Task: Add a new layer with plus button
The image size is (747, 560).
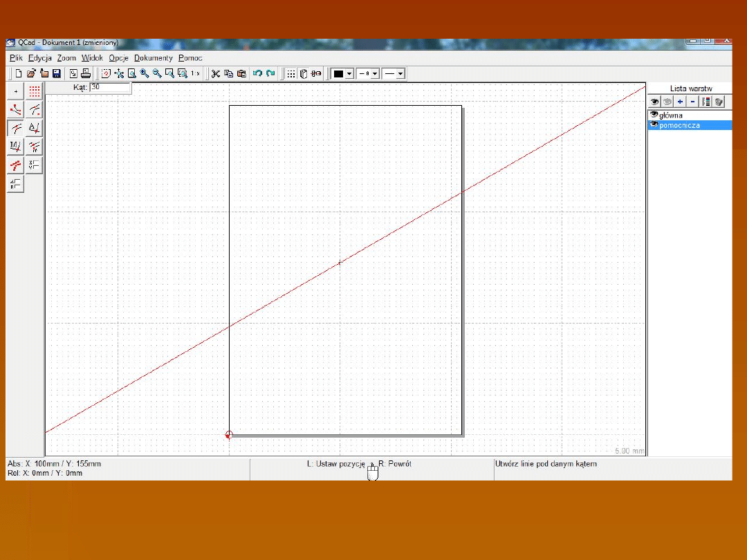Action: point(681,102)
